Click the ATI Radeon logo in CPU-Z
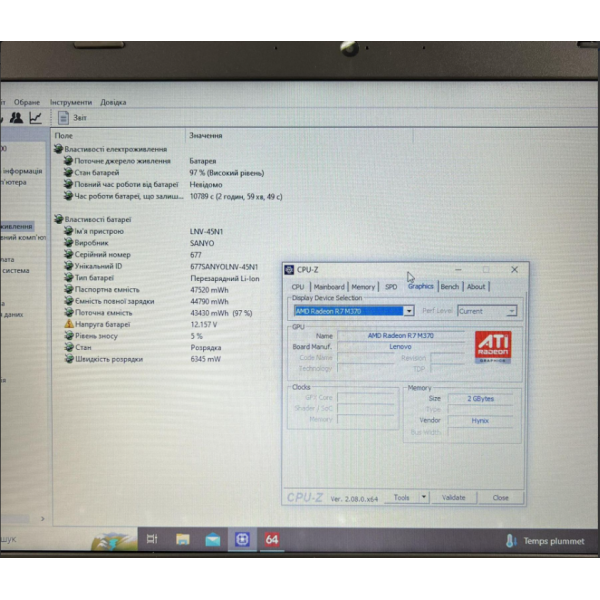This screenshot has width=600, height=600. [493, 347]
